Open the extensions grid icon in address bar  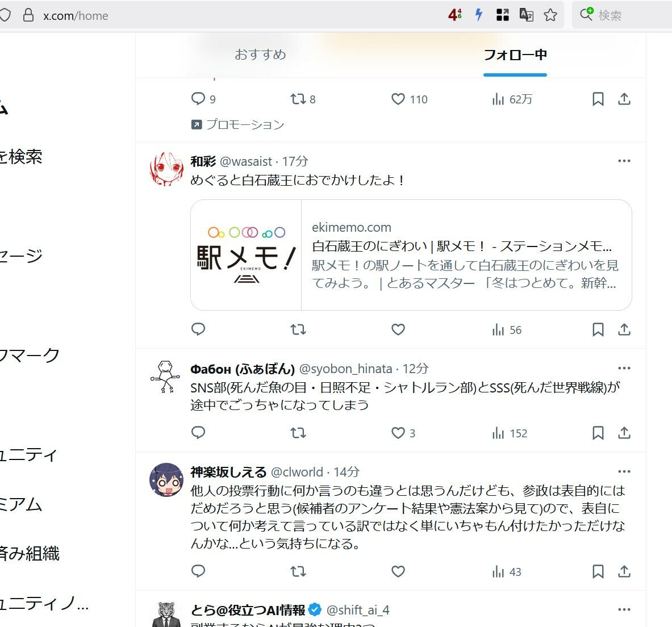(502, 15)
